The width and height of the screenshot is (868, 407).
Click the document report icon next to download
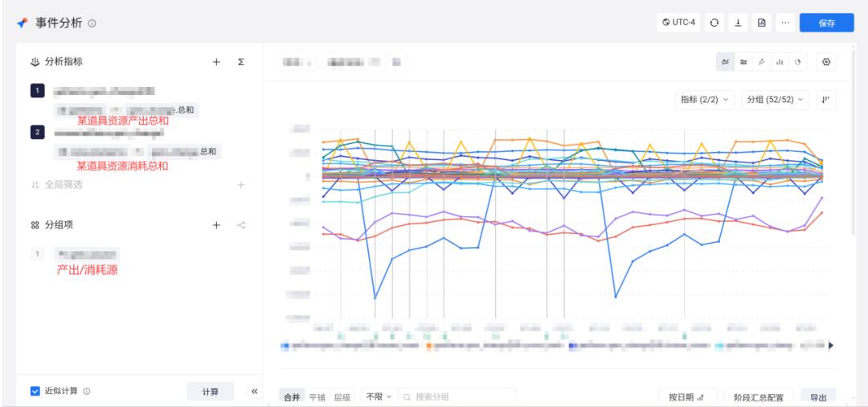(x=762, y=23)
